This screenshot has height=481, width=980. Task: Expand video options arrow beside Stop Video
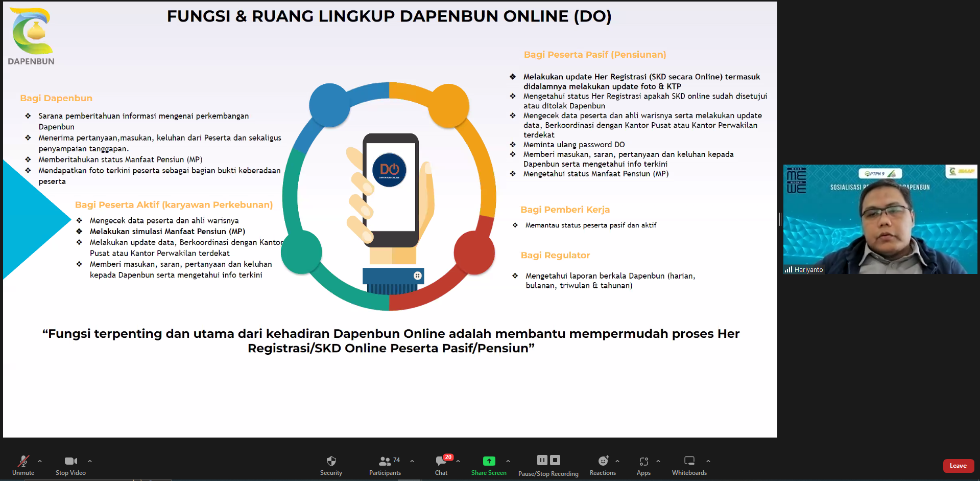(x=90, y=461)
